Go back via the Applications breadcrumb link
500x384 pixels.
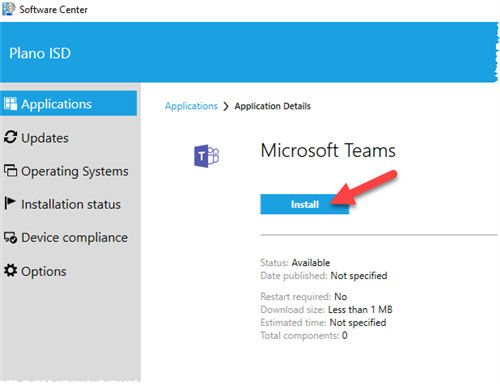(x=191, y=106)
